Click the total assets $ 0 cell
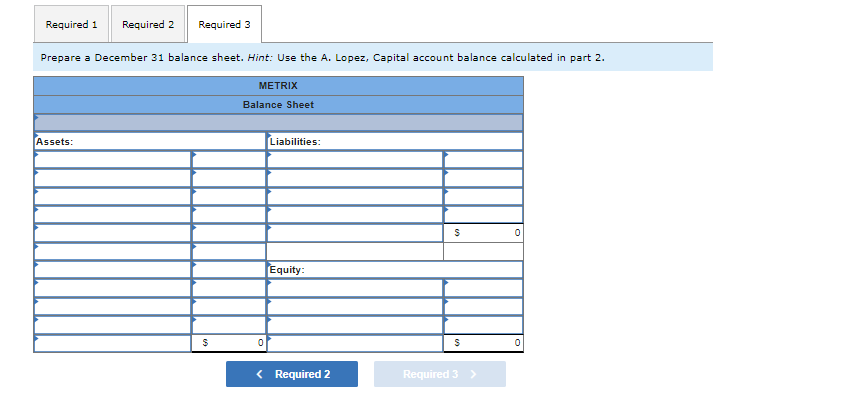Image resolution: width=854 pixels, height=393 pixels. (x=228, y=343)
